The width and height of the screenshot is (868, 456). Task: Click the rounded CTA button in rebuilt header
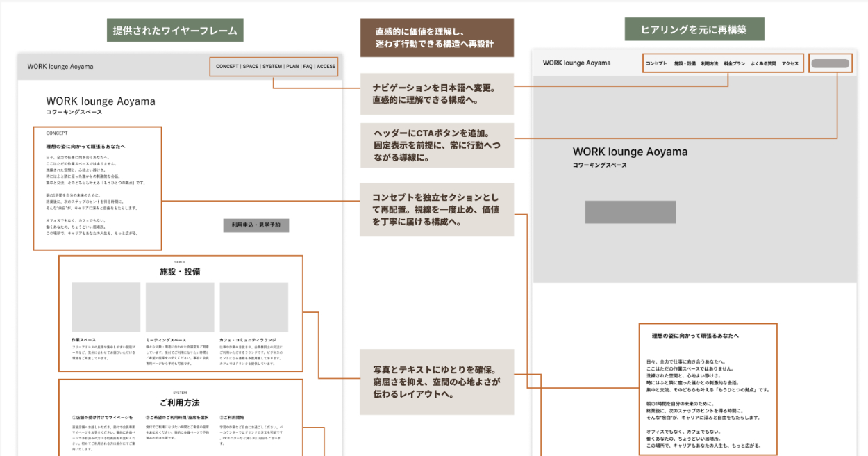click(x=831, y=63)
